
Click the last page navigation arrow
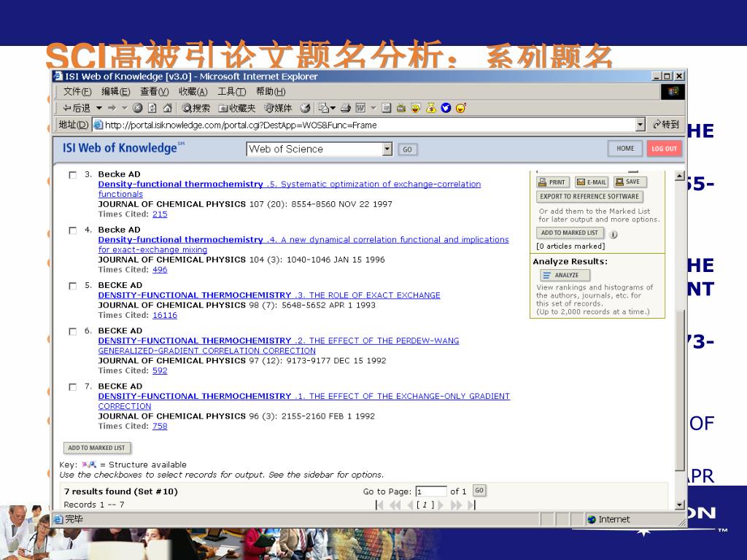tap(472, 505)
